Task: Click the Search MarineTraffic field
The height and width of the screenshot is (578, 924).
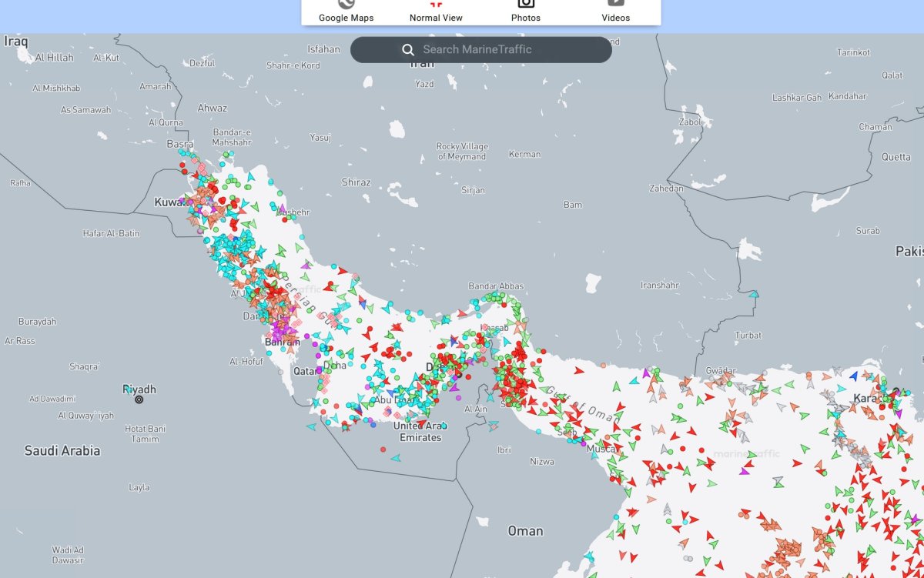Action: pyautogui.click(x=481, y=50)
